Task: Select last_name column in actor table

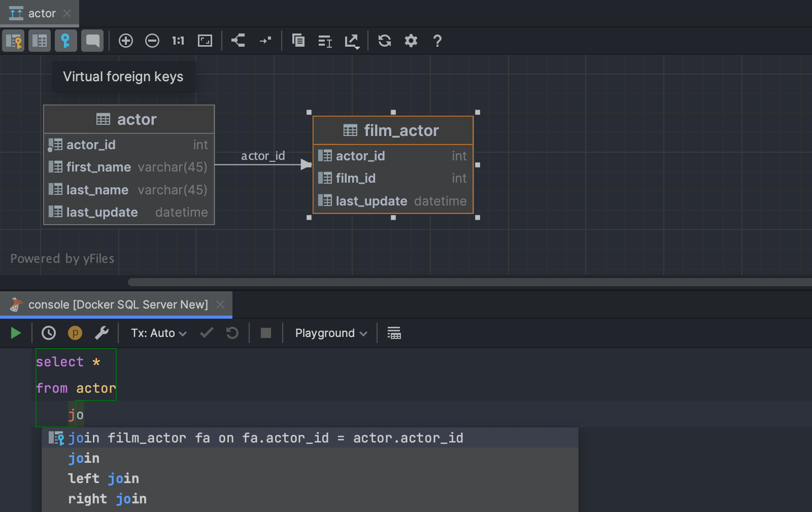Action: (x=129, y=190)
